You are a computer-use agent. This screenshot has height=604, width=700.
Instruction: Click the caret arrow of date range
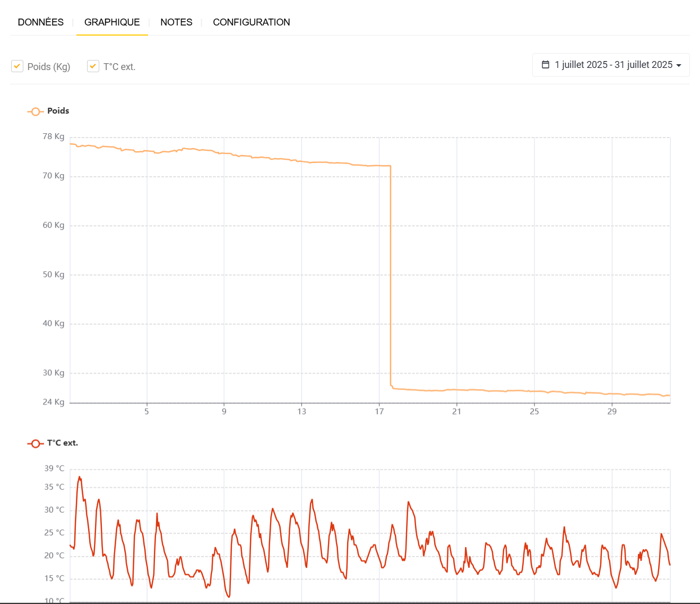679,65
